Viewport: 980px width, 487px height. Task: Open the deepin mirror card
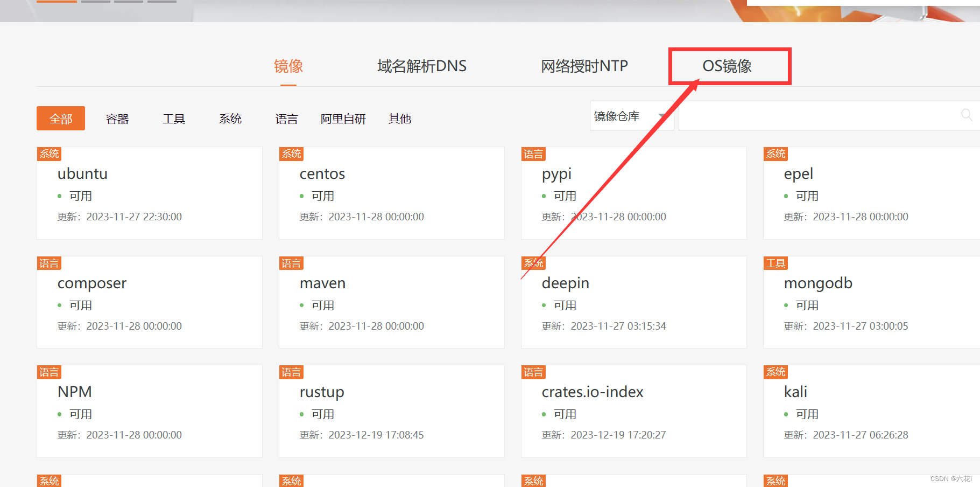click(634, 302)
